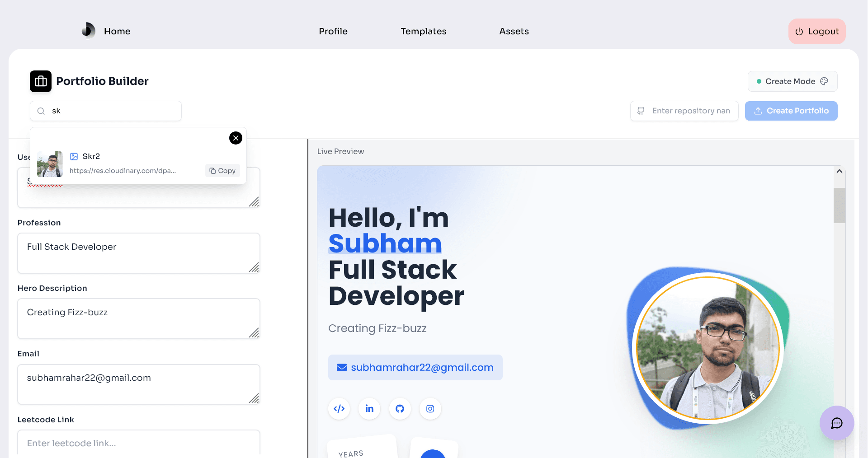Click the magnifier search icon
The width and height of the screenshot is (868, 458).
41,111
